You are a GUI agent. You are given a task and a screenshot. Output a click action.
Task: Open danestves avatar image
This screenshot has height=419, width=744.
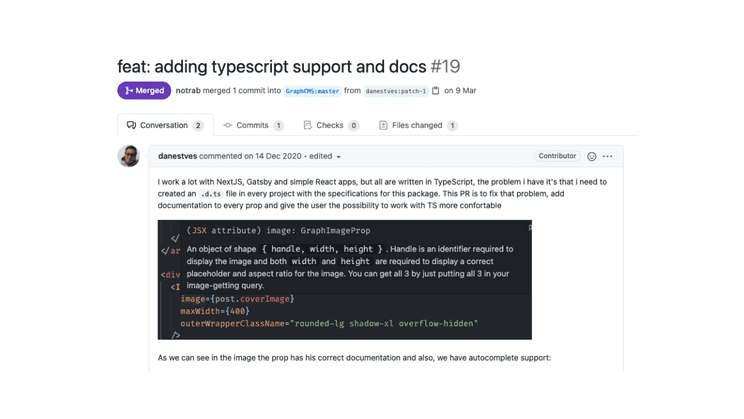tap(129, 156)
